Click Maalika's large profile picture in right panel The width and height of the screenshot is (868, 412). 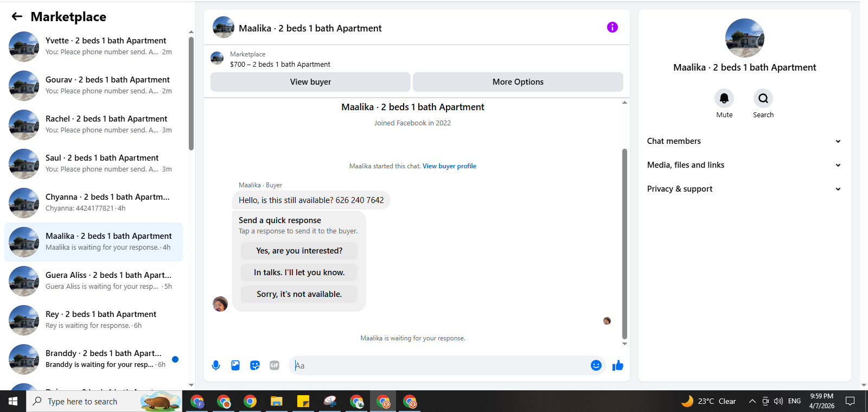click(745, 38)
